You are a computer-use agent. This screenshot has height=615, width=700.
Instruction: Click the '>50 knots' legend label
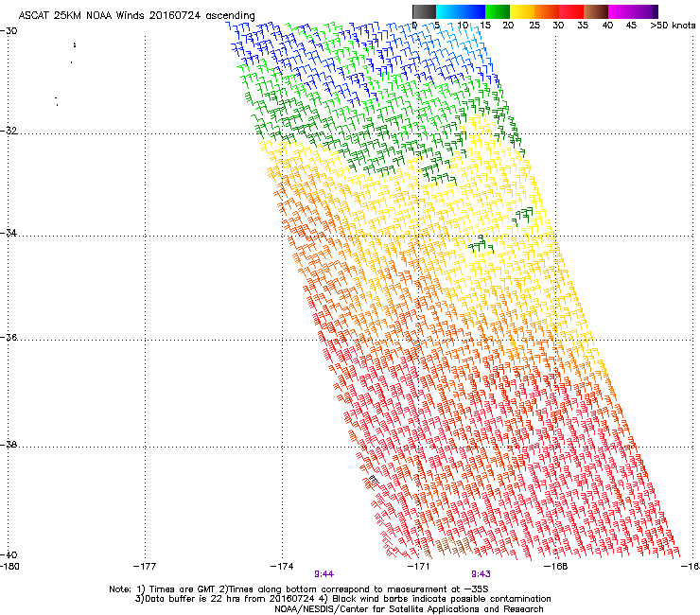(673, 26)
